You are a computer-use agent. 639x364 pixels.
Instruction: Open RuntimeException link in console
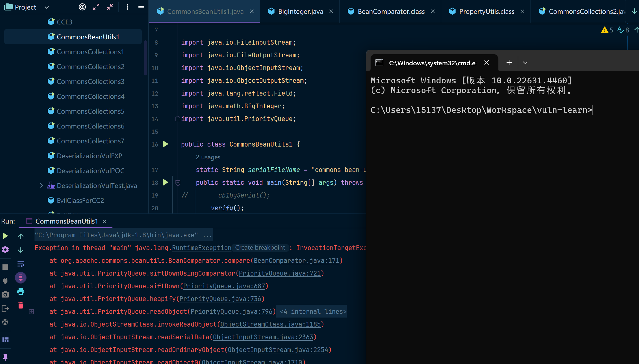click(202, 248)
